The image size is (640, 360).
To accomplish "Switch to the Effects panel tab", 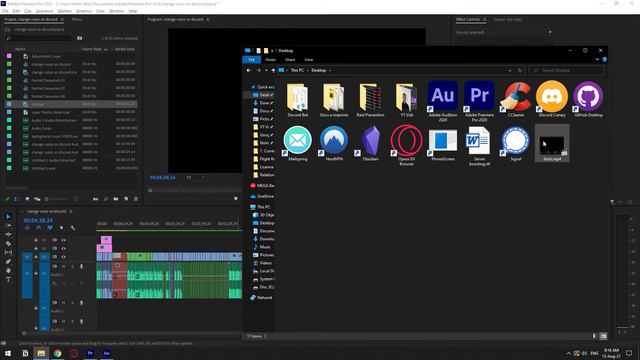I will (x=77, y=20).
